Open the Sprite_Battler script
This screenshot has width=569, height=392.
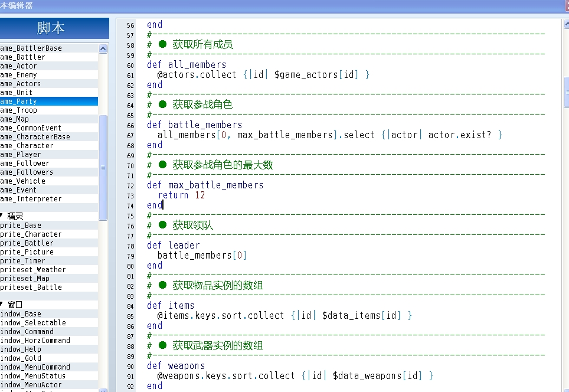coord(49,243)
